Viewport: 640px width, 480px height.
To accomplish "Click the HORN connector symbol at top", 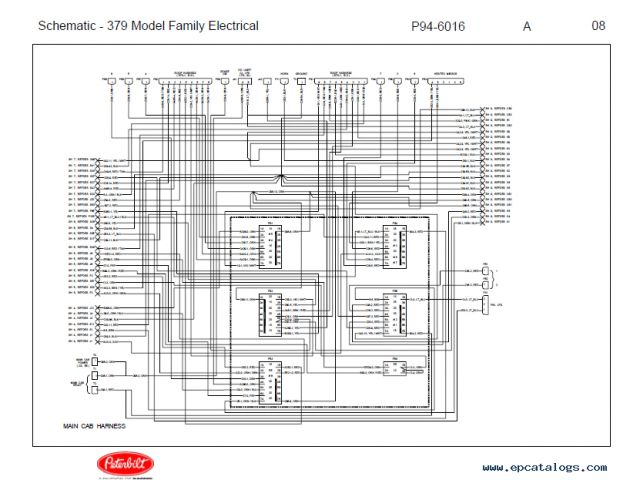I will click(285, 80).
